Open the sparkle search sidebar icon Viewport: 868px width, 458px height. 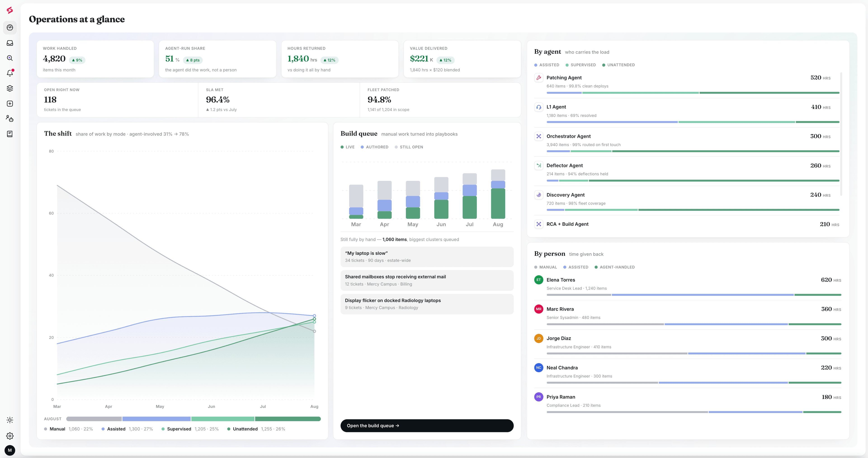pos(10,58)
